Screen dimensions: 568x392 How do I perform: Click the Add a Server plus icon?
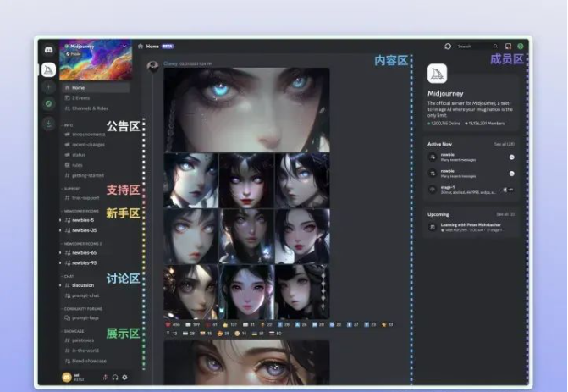[48, 87]
